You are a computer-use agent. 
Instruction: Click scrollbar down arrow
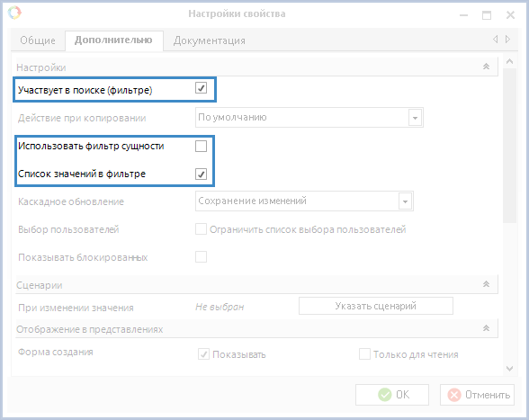(510, 369)
